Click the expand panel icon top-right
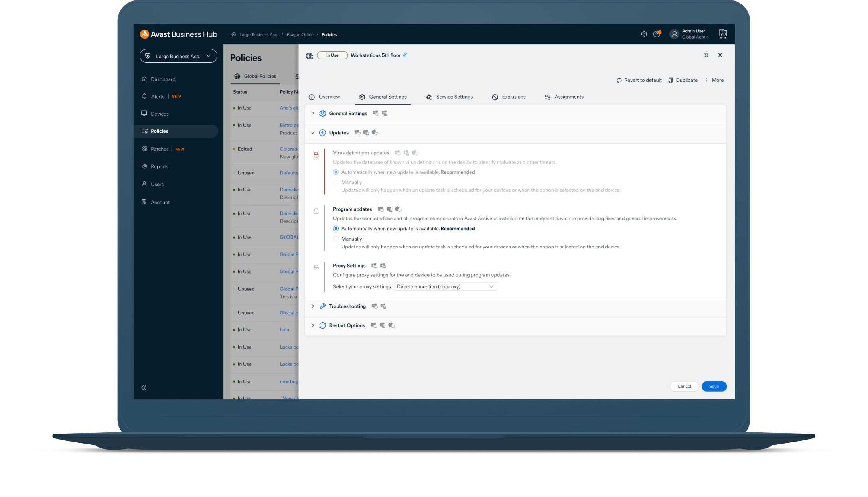The image size is (868, 497). [706, 55]
